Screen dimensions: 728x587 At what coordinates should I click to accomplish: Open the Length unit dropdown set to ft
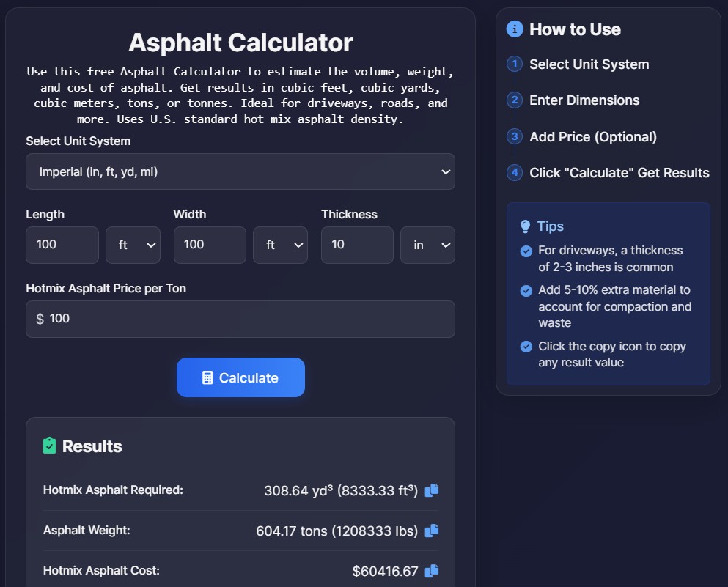pos(133,245)
